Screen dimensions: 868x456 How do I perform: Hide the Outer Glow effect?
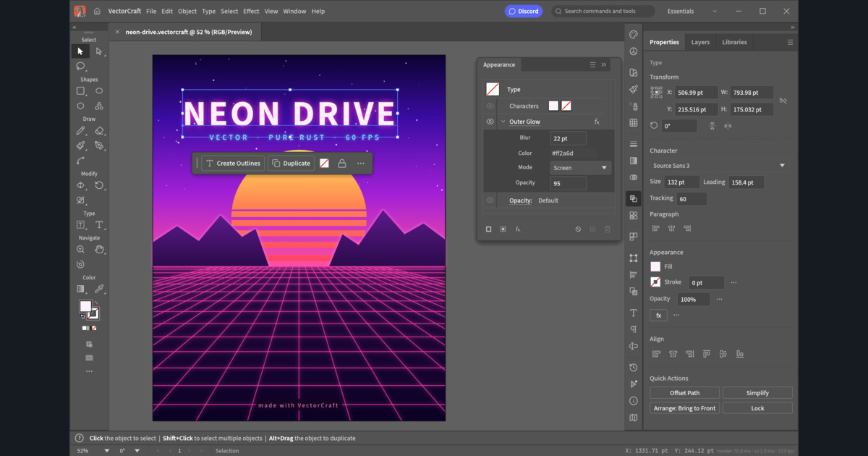coord(490,122)
